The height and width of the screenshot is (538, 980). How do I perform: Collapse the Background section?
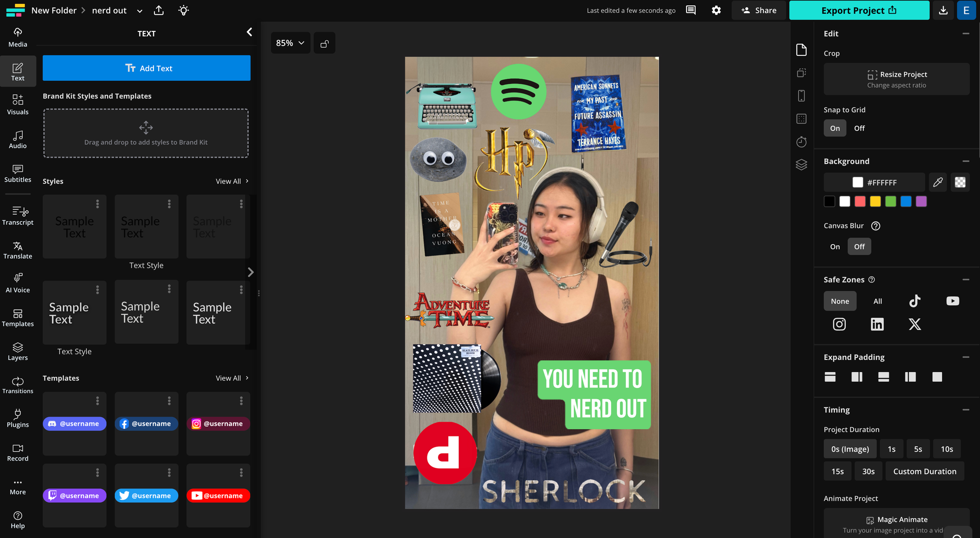point(966,161)
